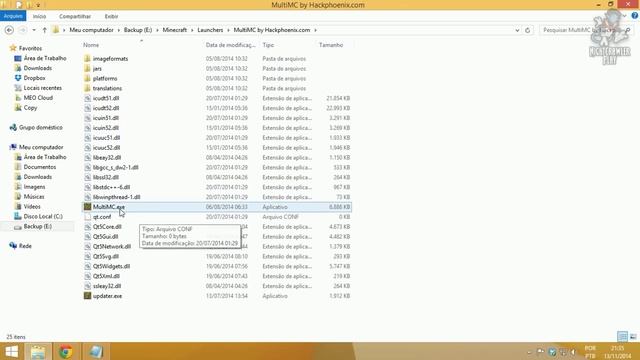Select libstdc++-6.dll file name
The height and width of the screenshot is (360, 640).
(x=111, y=187)
